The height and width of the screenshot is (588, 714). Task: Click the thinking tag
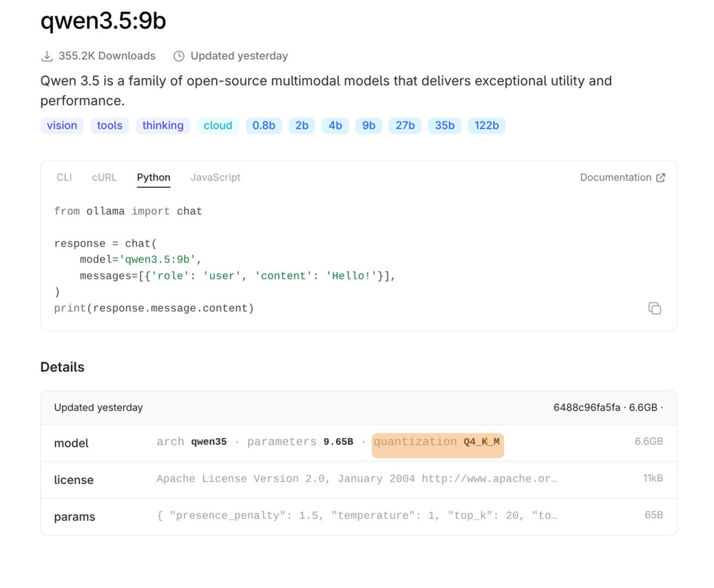pos(163,125)
